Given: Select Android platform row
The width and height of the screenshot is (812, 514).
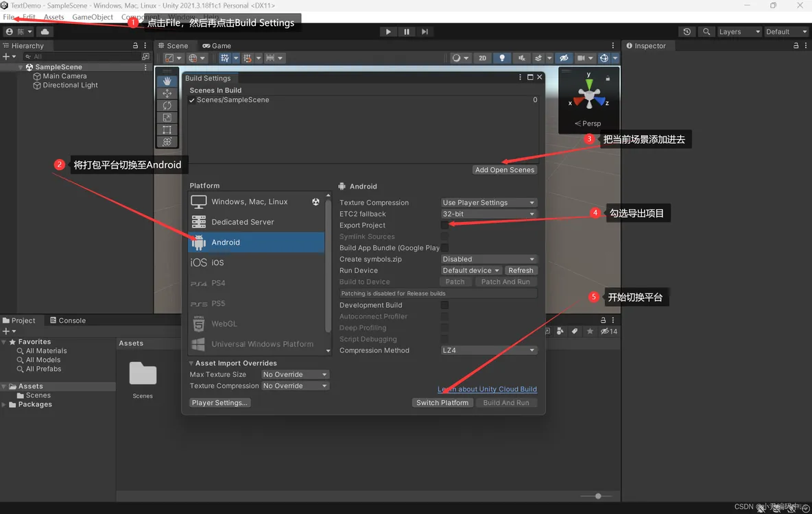Looking at the screenshot, I should click(256, 242).
